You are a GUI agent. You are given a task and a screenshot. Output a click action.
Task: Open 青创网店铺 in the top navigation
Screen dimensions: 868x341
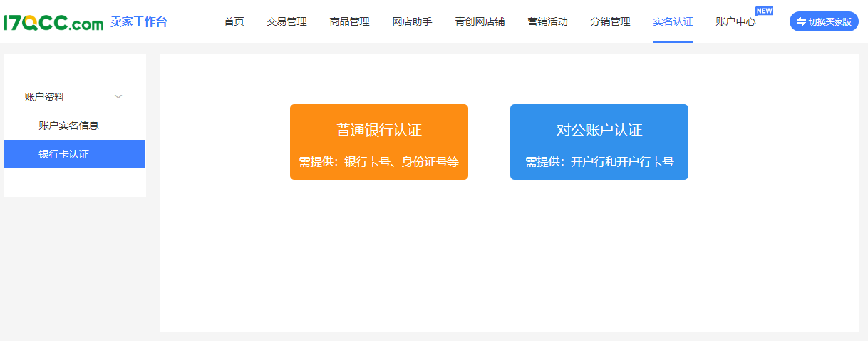(x=480, y=21)
